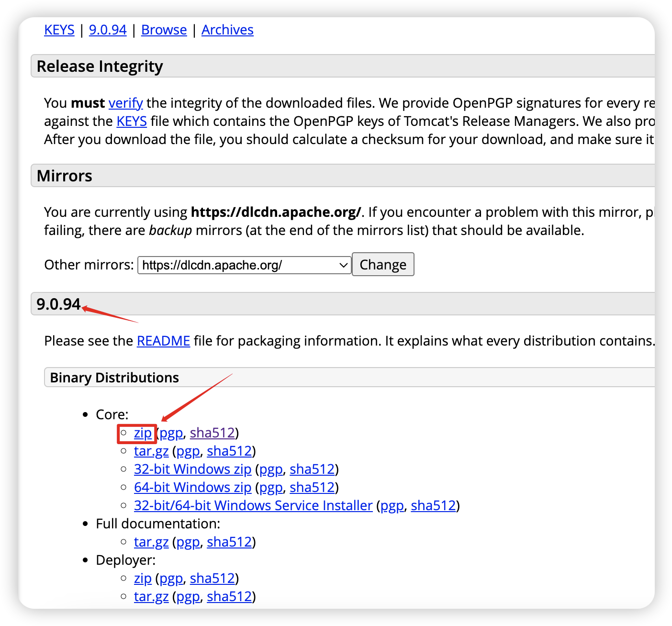The height and width of the screenshot is (626, 672).
Task: Click the Other mirrors: label
Action: (89, 265)
